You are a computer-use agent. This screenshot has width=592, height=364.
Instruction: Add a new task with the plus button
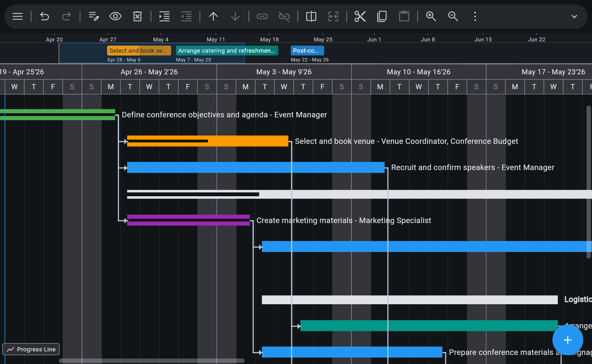point(567,340)
